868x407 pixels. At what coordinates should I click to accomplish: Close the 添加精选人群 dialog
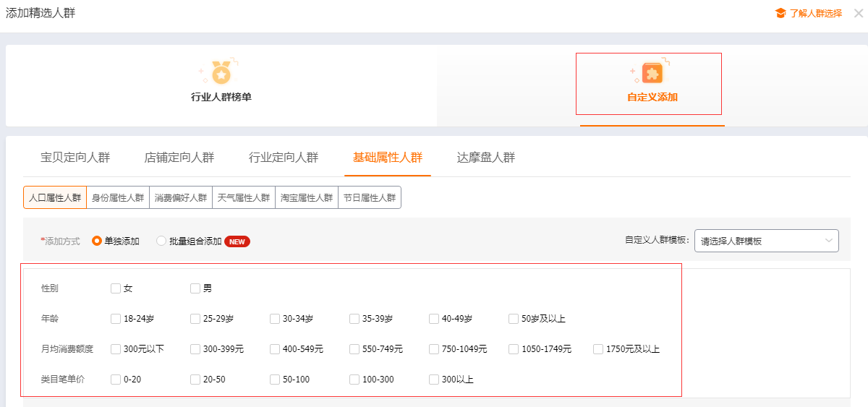pos(858,13)
